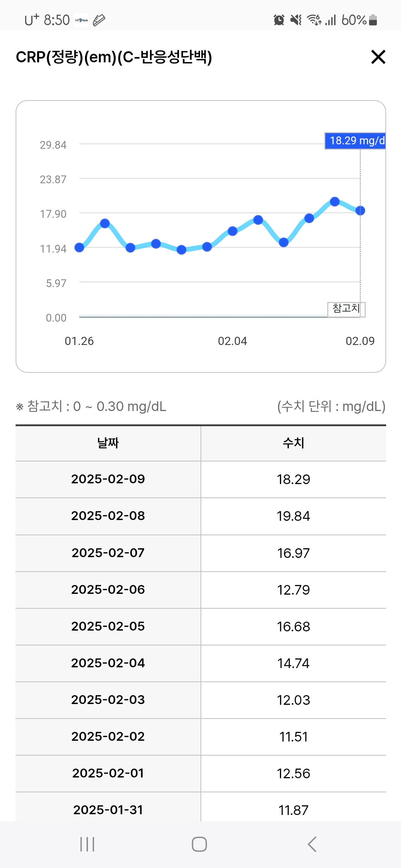Tap the alarm icon in status bar
The image size is (401, 868).
point(279,20)
